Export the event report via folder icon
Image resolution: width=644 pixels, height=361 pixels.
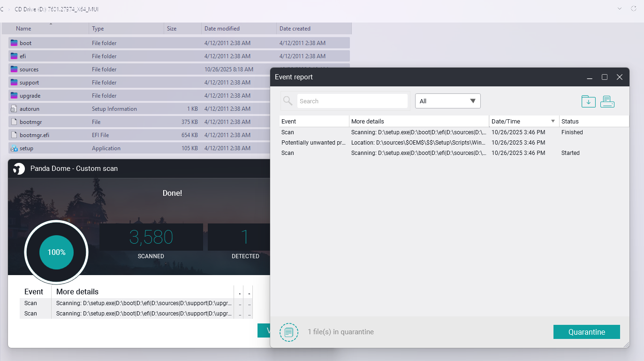(588, 101)
